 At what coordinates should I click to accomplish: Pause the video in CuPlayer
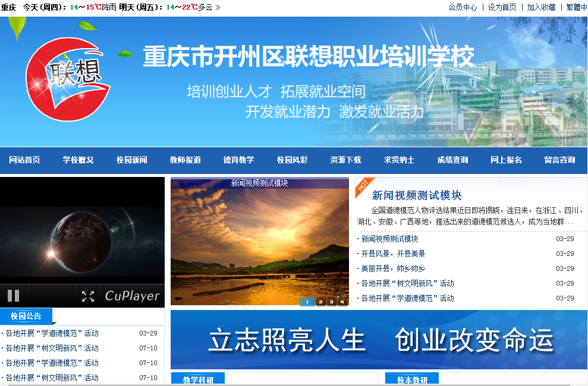pos(13,295)
